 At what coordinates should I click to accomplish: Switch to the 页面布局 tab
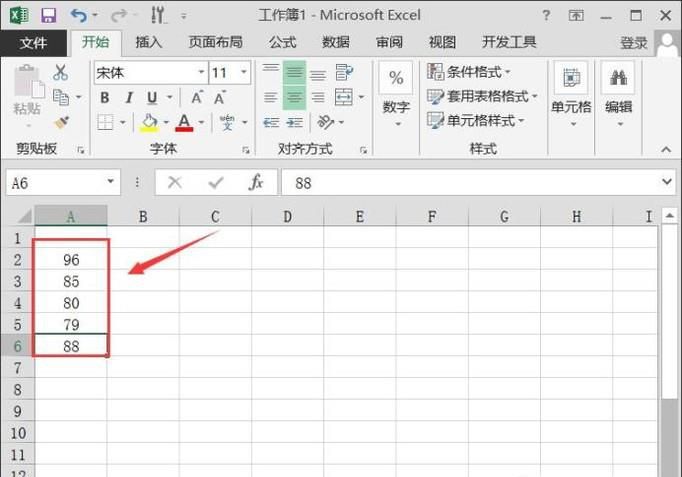coord(215,42)
